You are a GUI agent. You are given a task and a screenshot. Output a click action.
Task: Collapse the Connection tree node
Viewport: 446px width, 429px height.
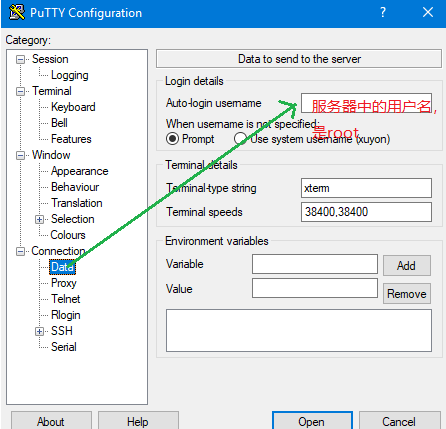pos(20,251)
